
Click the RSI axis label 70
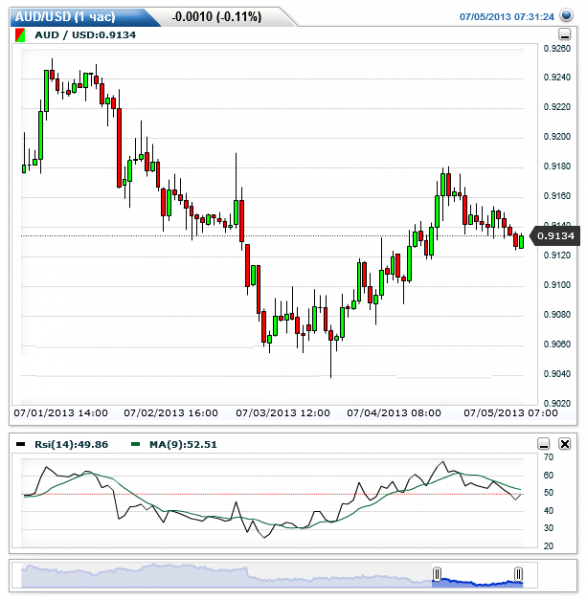point(549,457)
